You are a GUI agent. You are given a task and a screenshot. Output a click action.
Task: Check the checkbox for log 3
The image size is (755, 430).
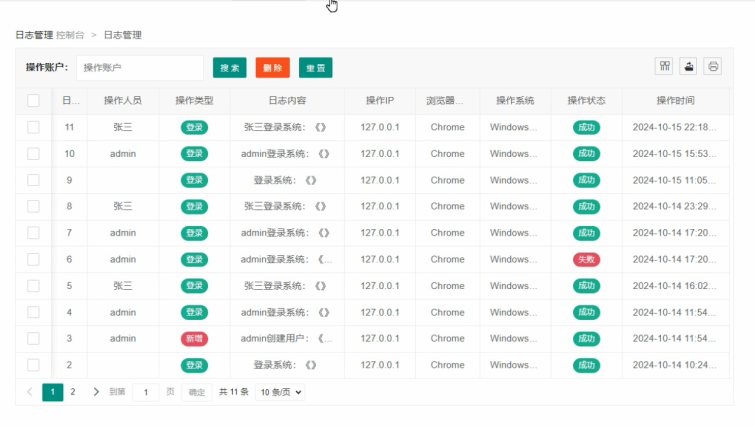[33, 339]
